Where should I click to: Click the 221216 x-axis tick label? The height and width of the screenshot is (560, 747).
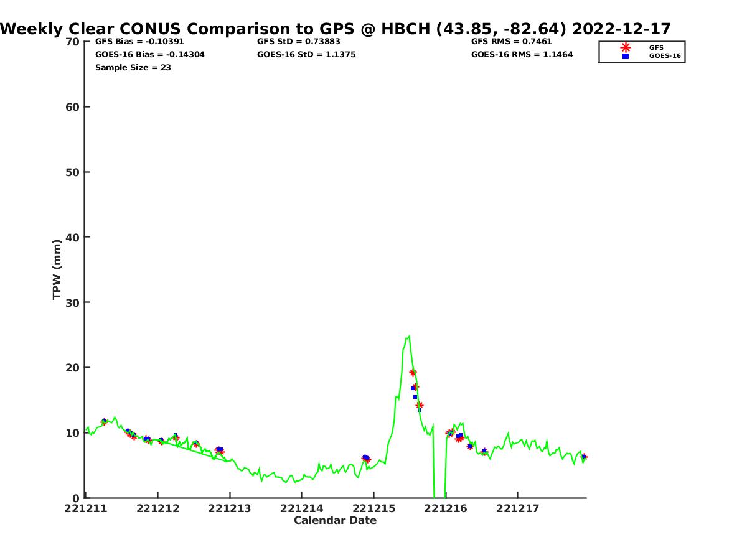(445, 509)
